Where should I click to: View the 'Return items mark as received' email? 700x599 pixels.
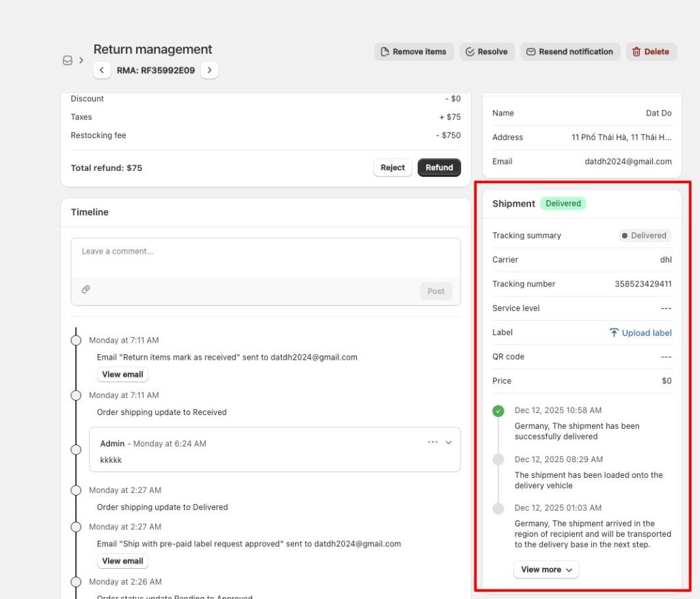[122, 374]
